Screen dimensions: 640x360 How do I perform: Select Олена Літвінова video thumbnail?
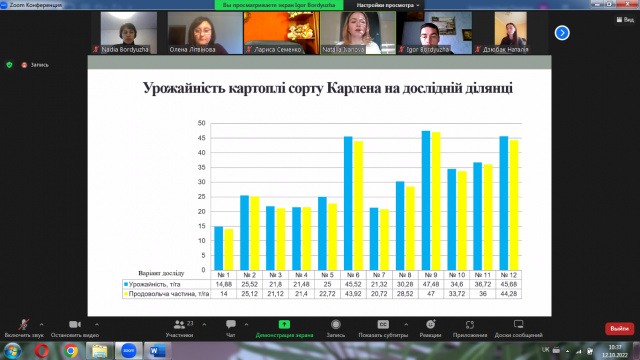pyautogui.click(x=205, y=33)
